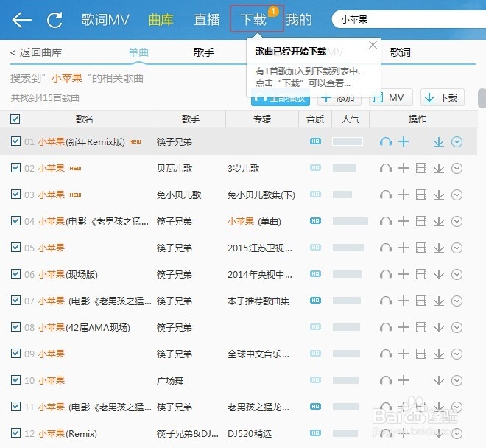Watch MV for row 02 贝瓦儿歌
The image size is (486, 448).
[421, 169]
